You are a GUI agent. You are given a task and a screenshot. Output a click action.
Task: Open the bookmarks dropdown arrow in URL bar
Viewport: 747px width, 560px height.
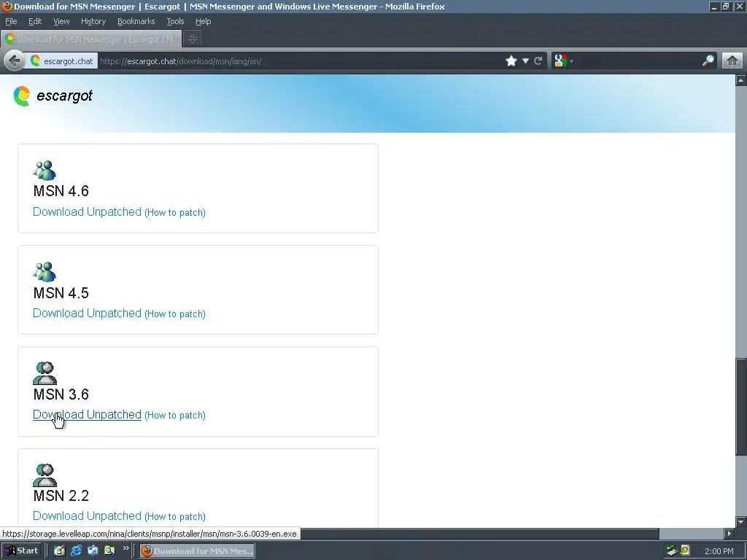point(525,61)
